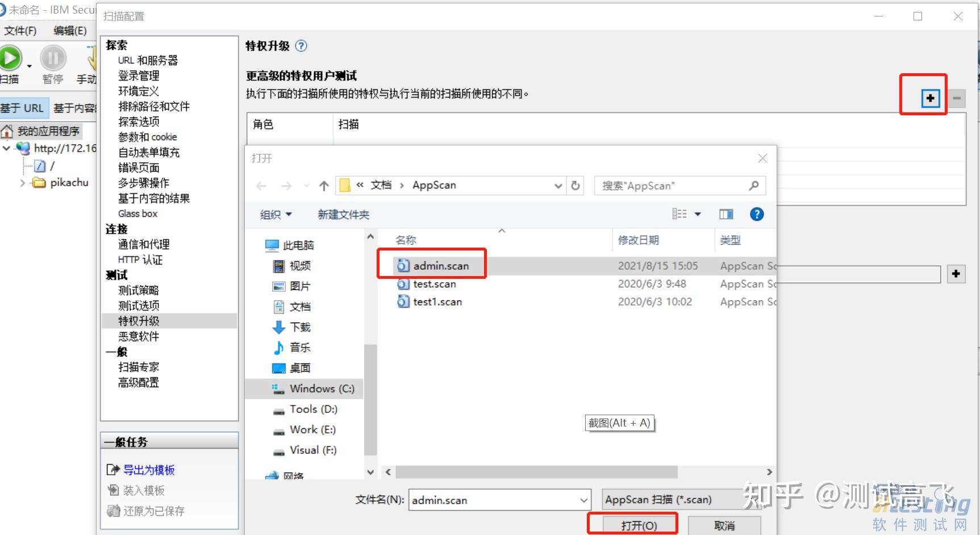
Task: Refresh the AppScan folder listing
Action: pos(576,186)
